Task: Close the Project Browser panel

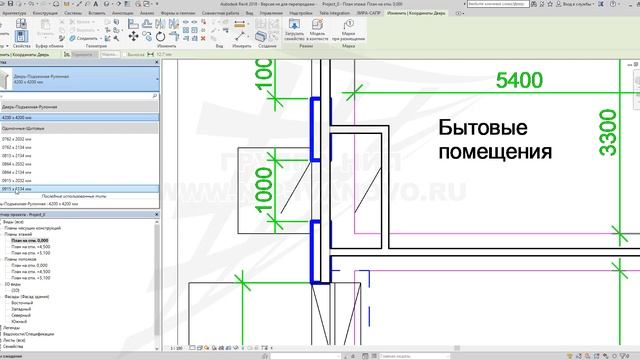Action: (x=157, y=214)
